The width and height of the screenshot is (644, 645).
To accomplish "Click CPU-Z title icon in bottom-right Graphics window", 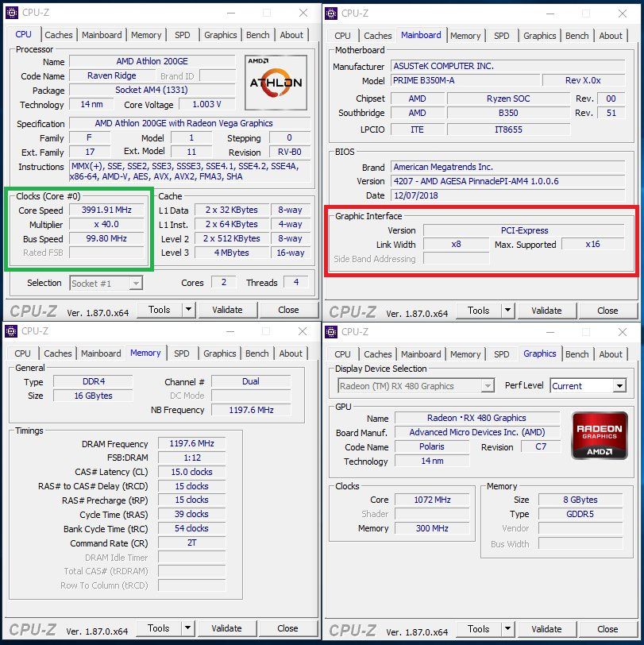I will 330,331.
